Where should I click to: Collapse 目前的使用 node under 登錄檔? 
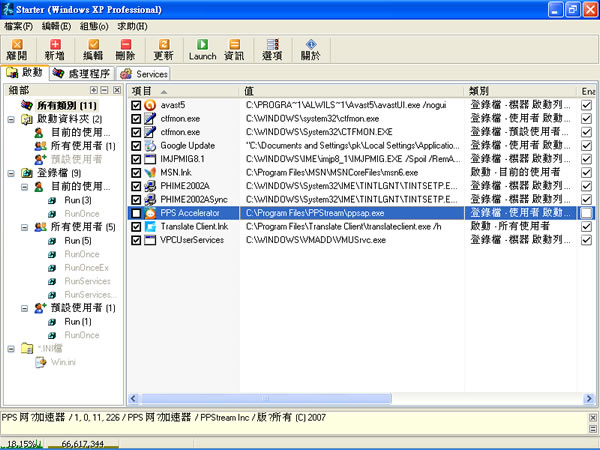click(x=24, y=187)
